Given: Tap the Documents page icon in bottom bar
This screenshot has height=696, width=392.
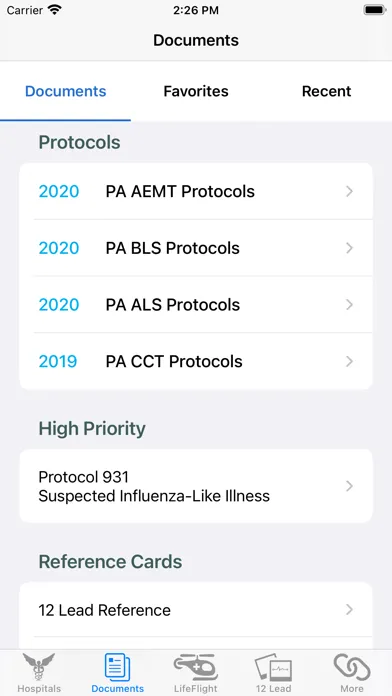Looking at the screenshot, I should tap(118, 667).
